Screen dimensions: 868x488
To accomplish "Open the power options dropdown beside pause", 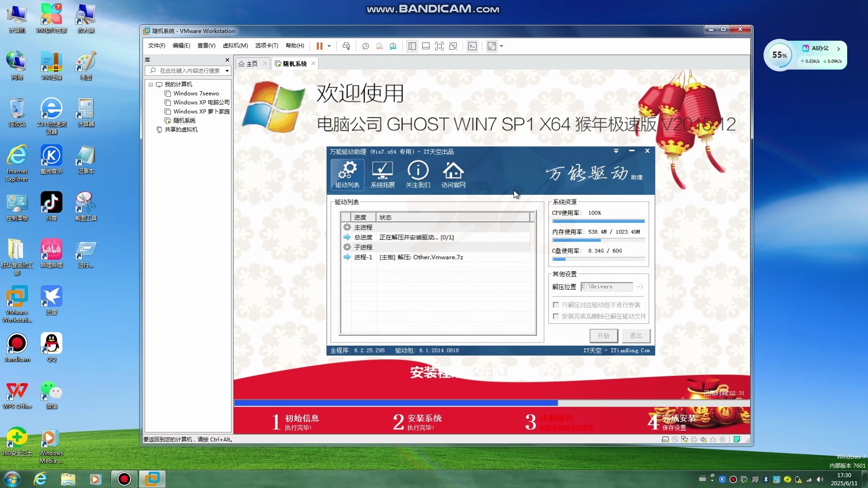I will click(x=329, y=46).
